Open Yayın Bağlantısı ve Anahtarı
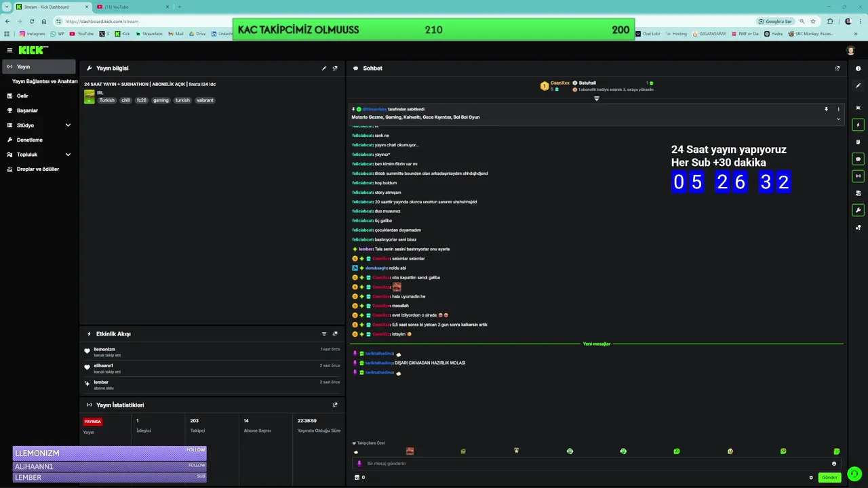 [x=45, y=81]
